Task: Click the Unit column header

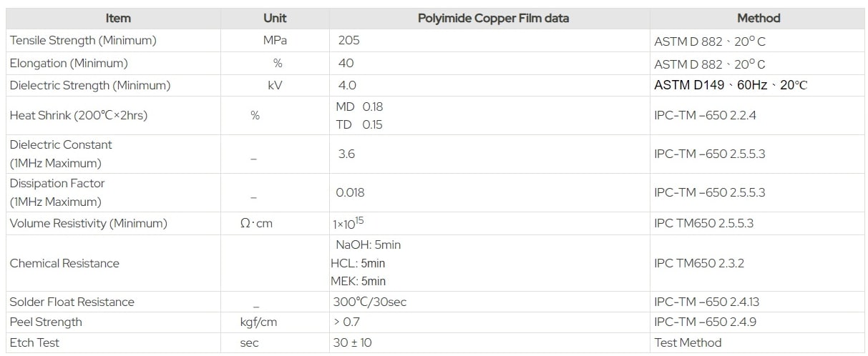Action: pos(275,19)
